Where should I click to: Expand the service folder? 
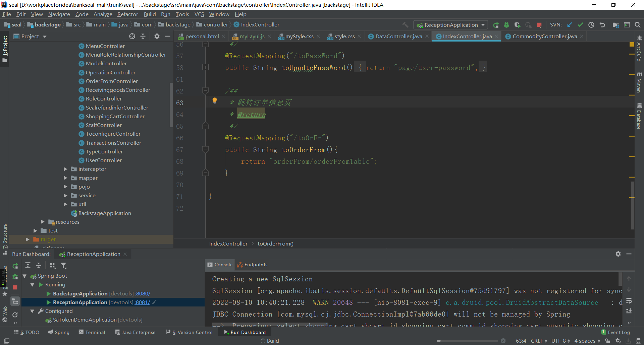[x=65, y=195]
